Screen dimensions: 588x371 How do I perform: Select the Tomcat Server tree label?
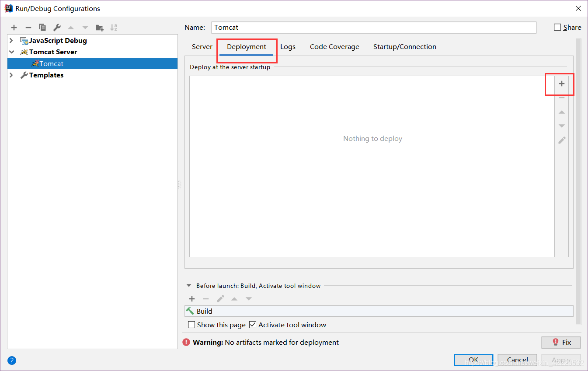[x=53, y=52]
